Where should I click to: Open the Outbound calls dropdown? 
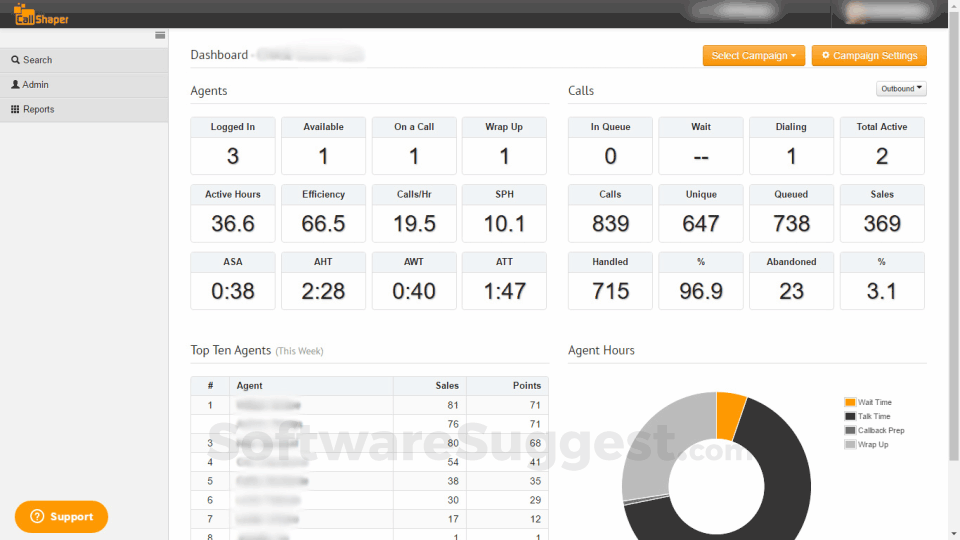[901, 89]
